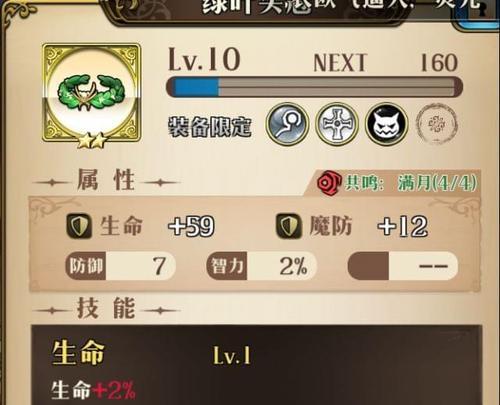Click the blue button in top-right corner
This screenshot has height=405, width=500.
point(477,14)
